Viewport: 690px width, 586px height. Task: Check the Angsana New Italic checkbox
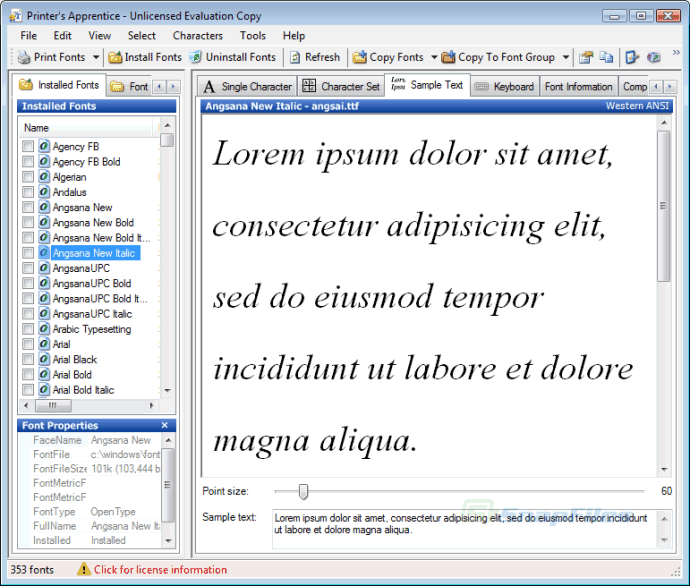pos(28,253)
